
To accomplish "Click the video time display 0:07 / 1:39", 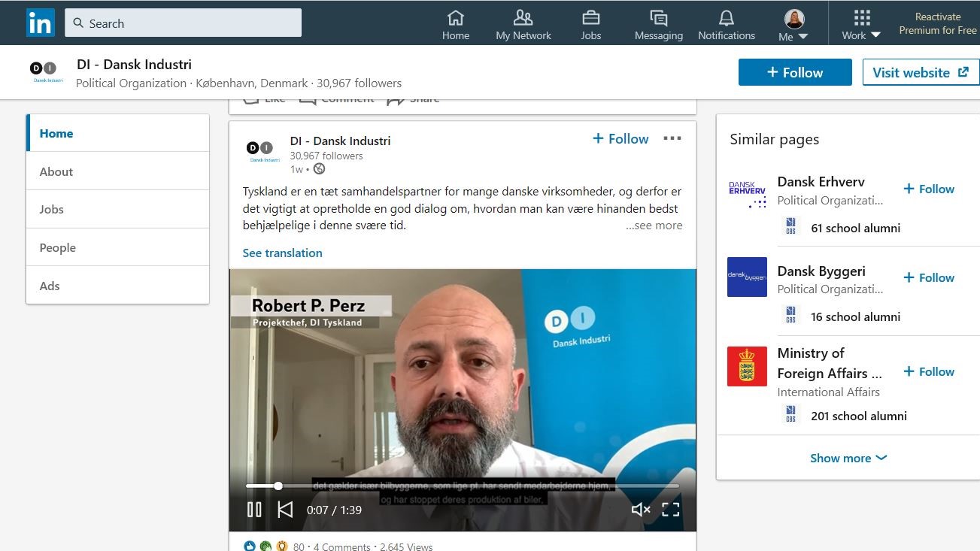I will click(x=334, y=510).
